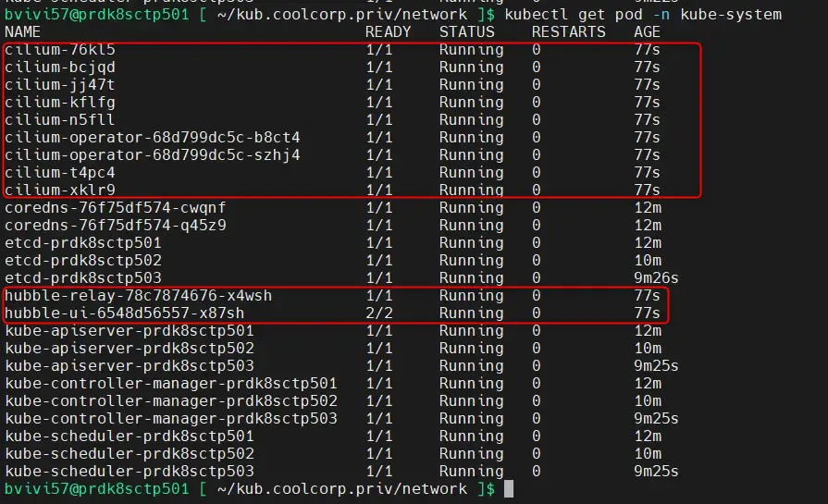Click the STATUS column header

pos(467,32)
